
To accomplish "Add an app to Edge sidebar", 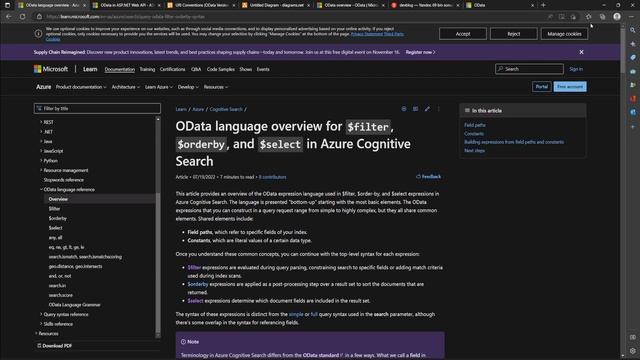I will (x=633, y=127).
